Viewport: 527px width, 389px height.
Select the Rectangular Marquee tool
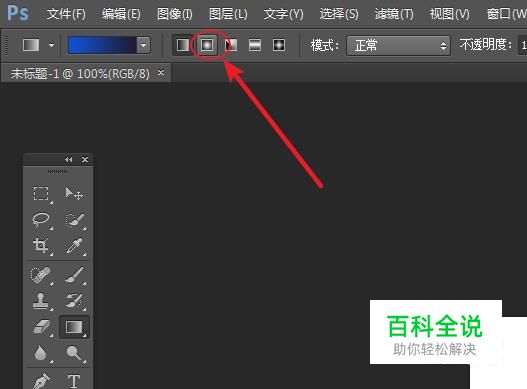pos(41,194)
